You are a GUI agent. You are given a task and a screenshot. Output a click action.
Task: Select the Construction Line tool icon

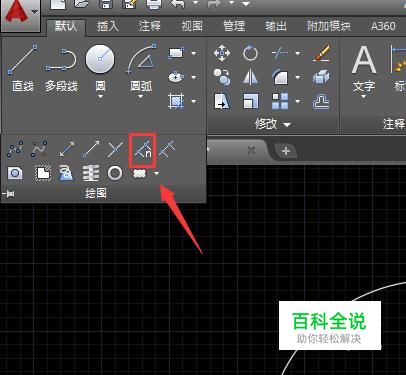coord(67,149)
